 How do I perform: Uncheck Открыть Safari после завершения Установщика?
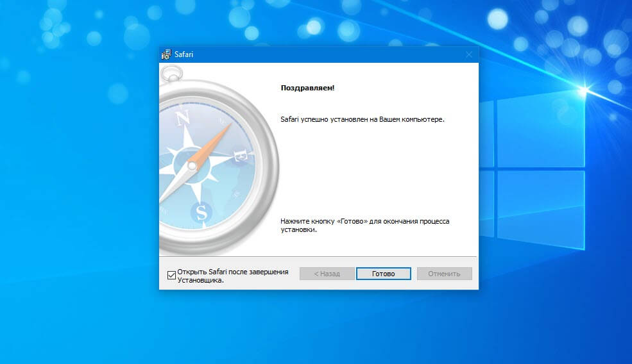(x=171, y=276)
